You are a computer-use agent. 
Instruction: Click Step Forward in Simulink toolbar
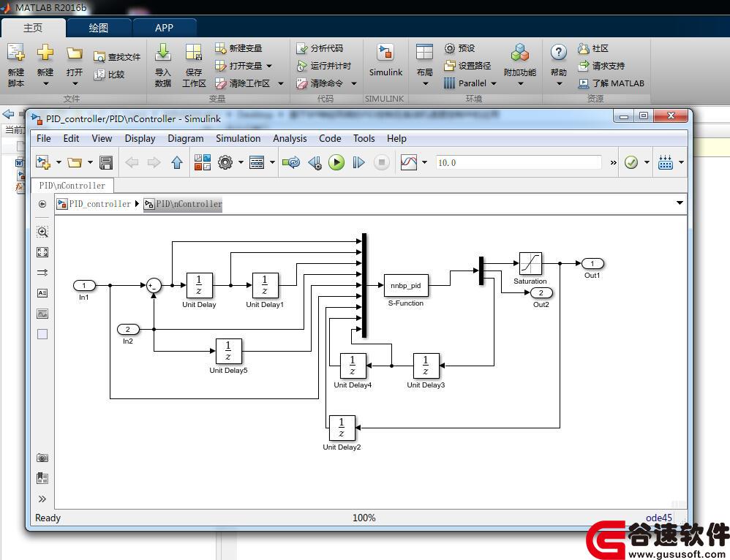click(x=358, y=162)
